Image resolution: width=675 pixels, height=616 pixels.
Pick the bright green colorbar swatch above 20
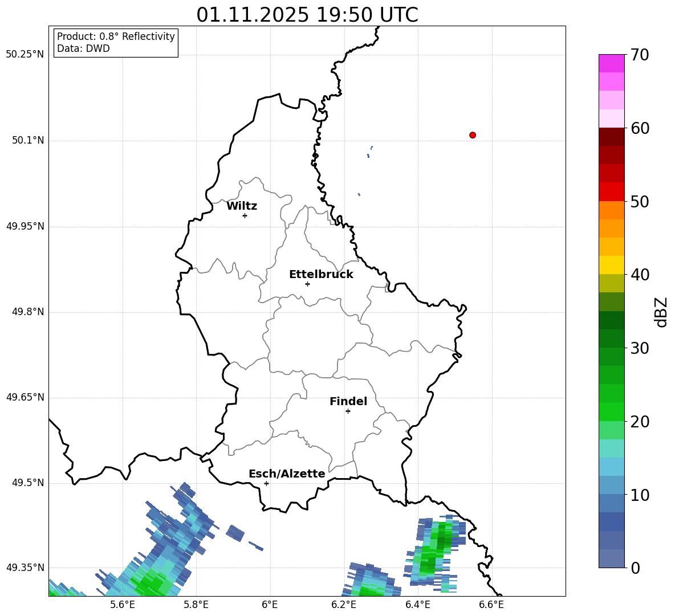click(611, 411)
